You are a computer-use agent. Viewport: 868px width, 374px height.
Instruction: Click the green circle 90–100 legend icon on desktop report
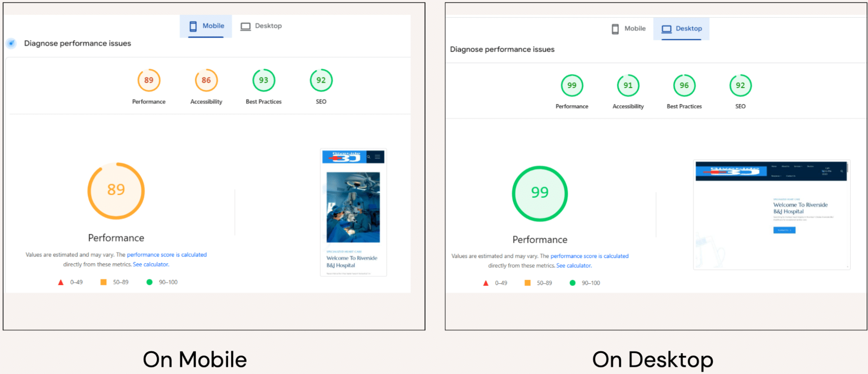[572, 283]
